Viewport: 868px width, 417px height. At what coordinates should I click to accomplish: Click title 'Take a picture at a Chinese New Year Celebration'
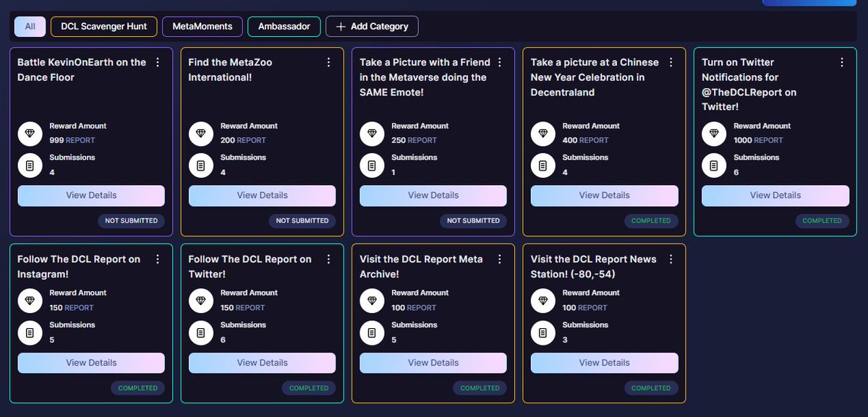(x=595, y=77)
